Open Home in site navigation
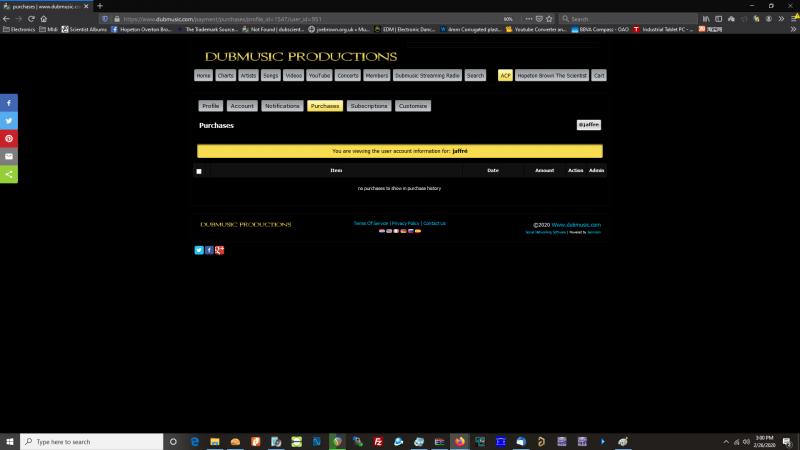Screen dimensions: 800x450 [203, 76]
